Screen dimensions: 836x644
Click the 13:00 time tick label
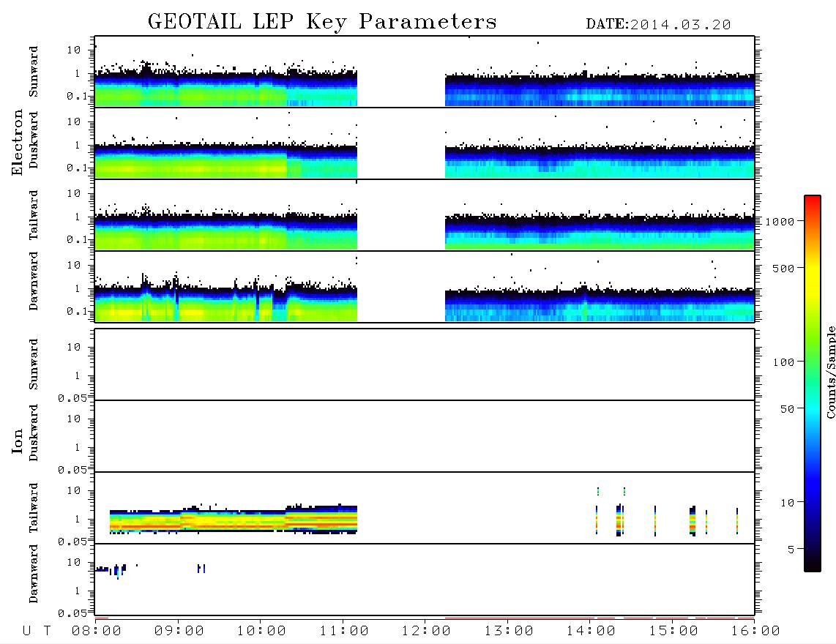coord(509,632)
